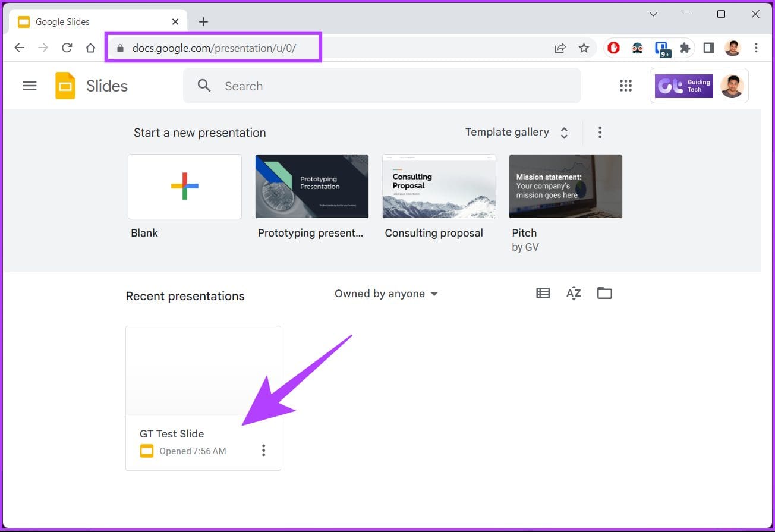Expand the Template gallery
775x532 pixels.
517,132
